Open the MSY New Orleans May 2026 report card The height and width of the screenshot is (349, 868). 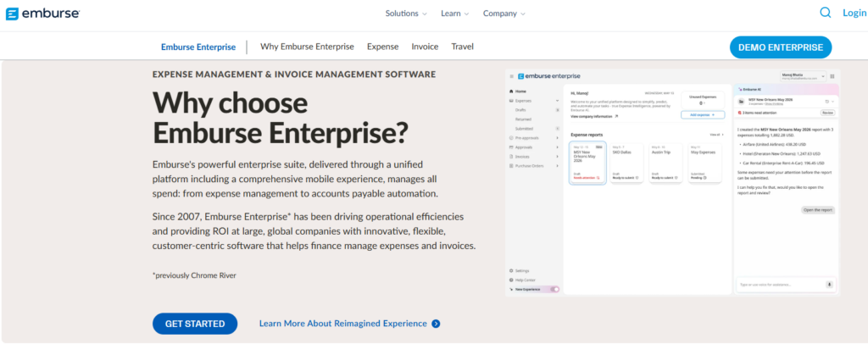(587, 163)
